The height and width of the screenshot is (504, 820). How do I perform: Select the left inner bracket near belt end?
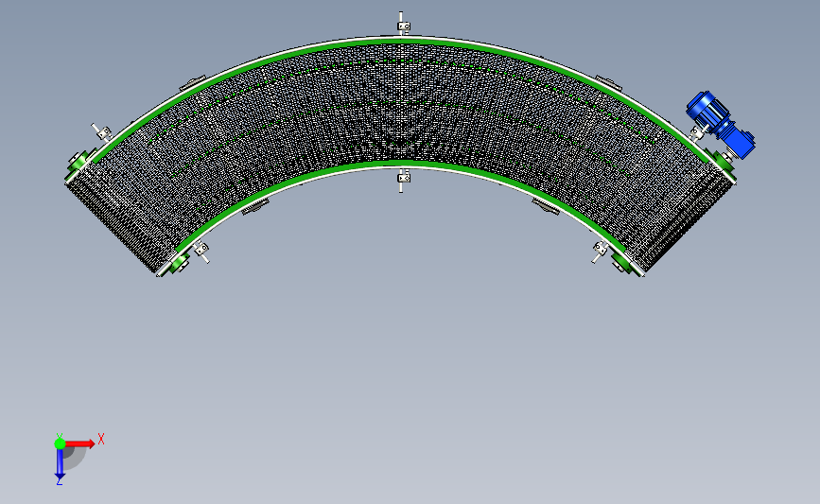pyautogui.click(x=201, y=251)
